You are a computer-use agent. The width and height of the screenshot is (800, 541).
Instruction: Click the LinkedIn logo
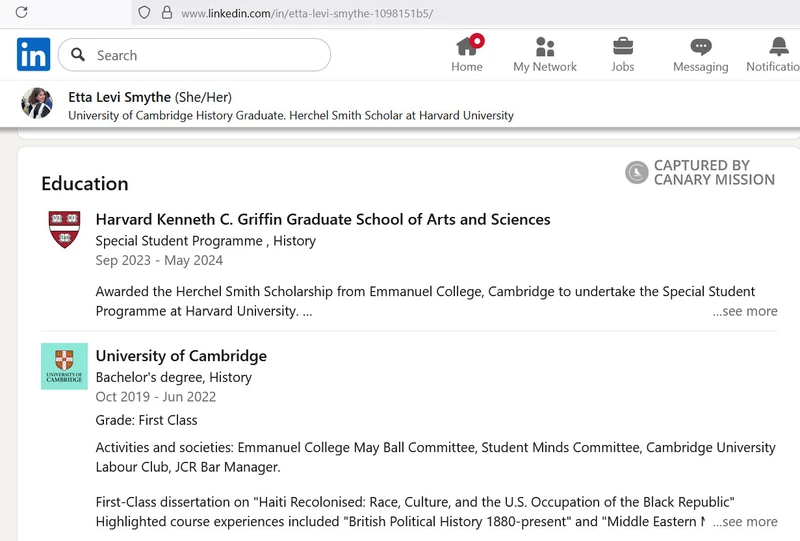[x=33, y=55]
